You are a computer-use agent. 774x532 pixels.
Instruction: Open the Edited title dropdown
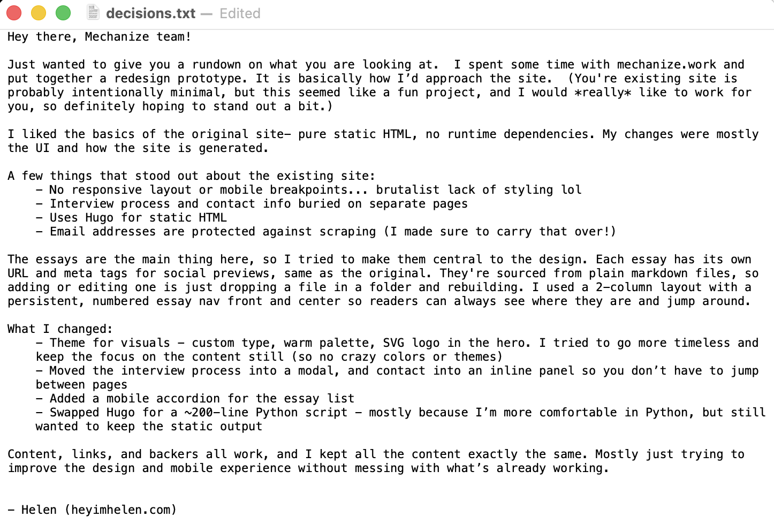tap(240, 13)
